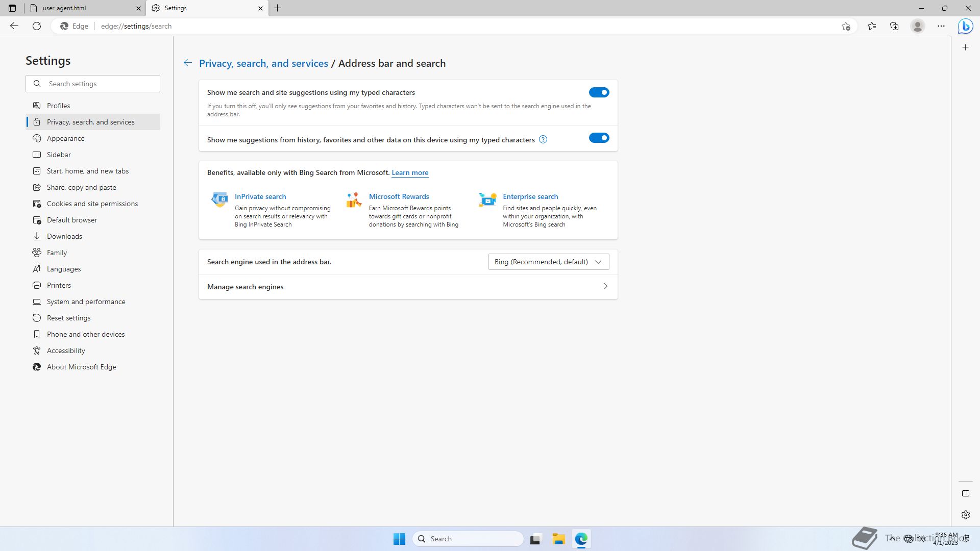Toggle search and site suggestions switch
The image size is (980, 551).
[x=599, y=92]
